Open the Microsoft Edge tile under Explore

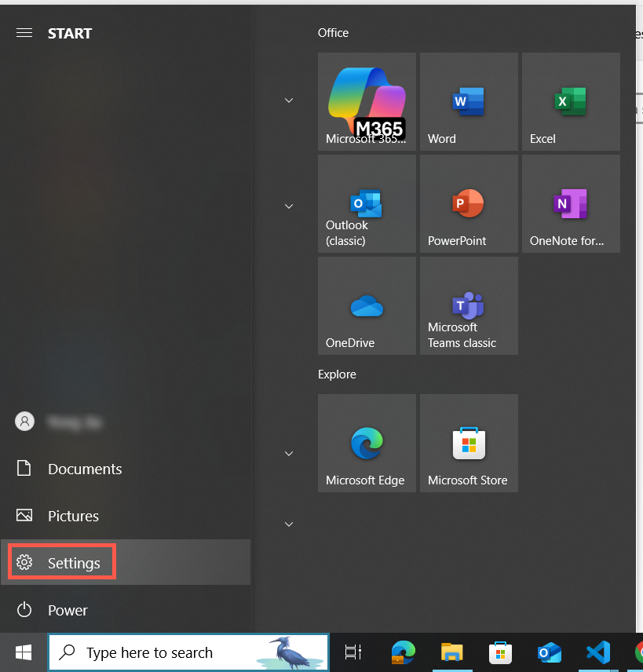point(367,443)
